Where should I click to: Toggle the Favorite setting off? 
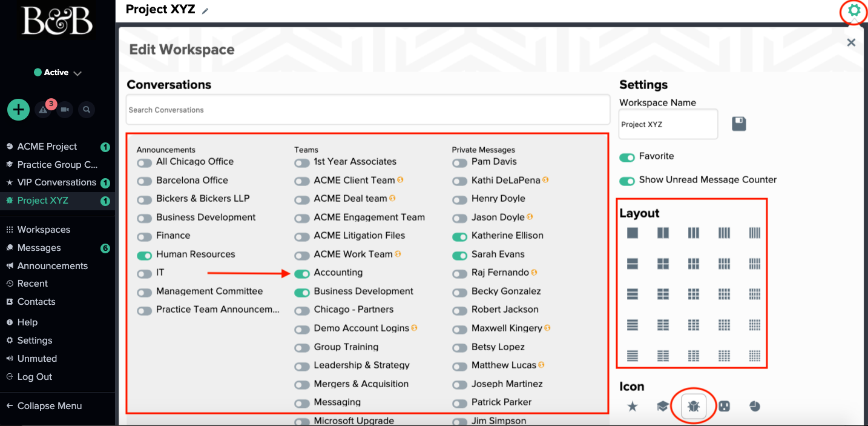[x=627, y=158]
